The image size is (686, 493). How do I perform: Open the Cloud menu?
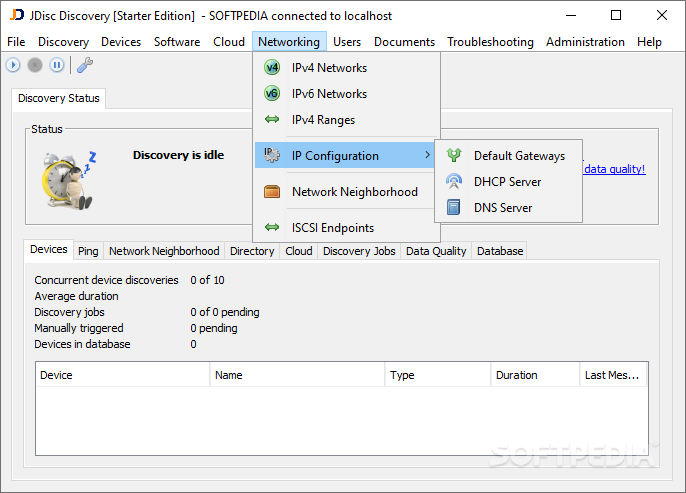click(229, 42)
